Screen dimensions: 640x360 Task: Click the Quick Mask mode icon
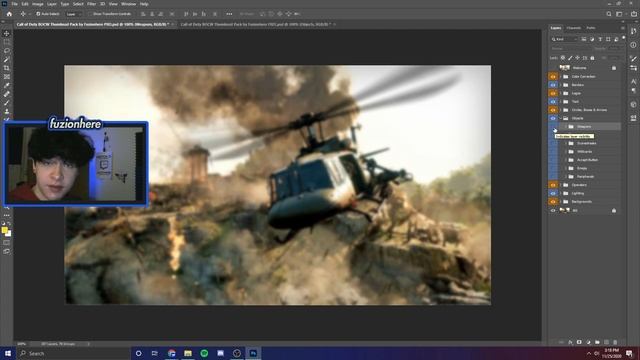click(x=7, y=243)
